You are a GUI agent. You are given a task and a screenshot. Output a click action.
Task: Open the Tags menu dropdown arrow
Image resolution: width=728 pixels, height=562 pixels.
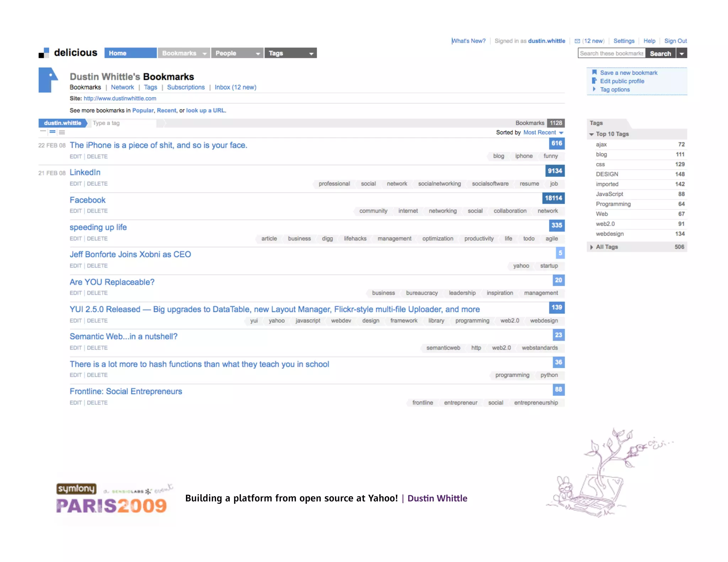311,54
